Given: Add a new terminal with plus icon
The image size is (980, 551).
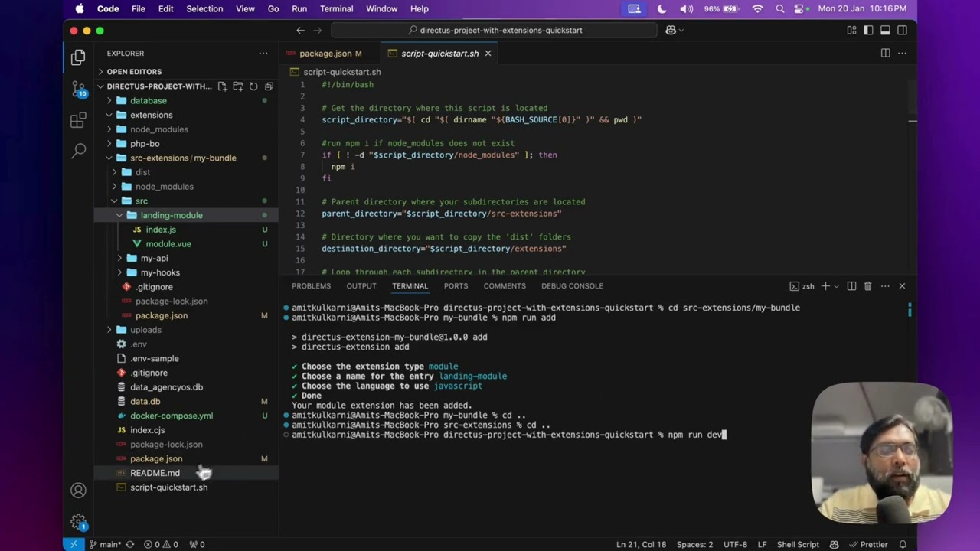Looking at the screenshot, I should pyautogui.click(x=825, y=286).
